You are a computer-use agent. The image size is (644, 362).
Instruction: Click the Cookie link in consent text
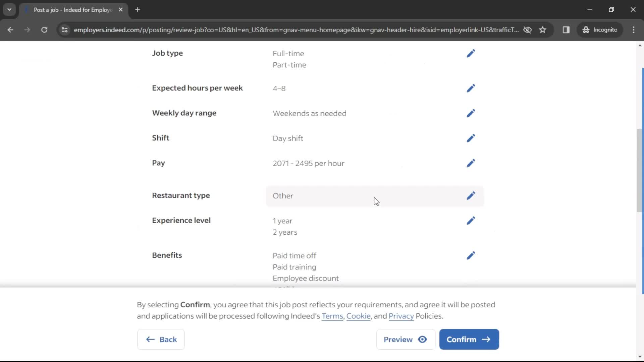point(358,316)
